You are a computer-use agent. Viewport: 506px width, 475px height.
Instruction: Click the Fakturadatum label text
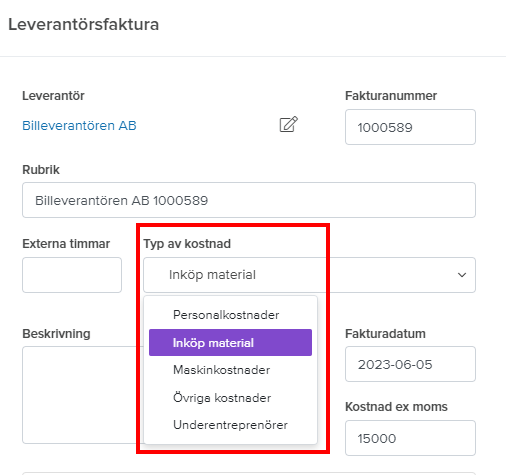[x=385, y=334]
